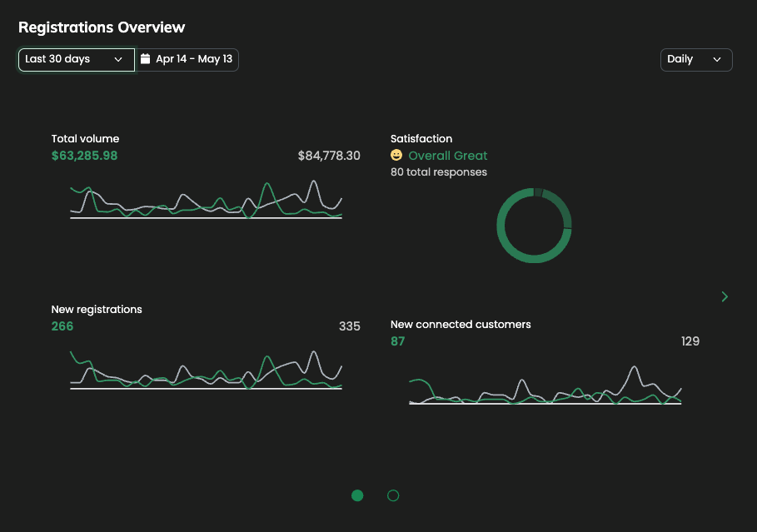757x532 pixels.
Task: Click the 80 total responses link
Action: point(438,172)
